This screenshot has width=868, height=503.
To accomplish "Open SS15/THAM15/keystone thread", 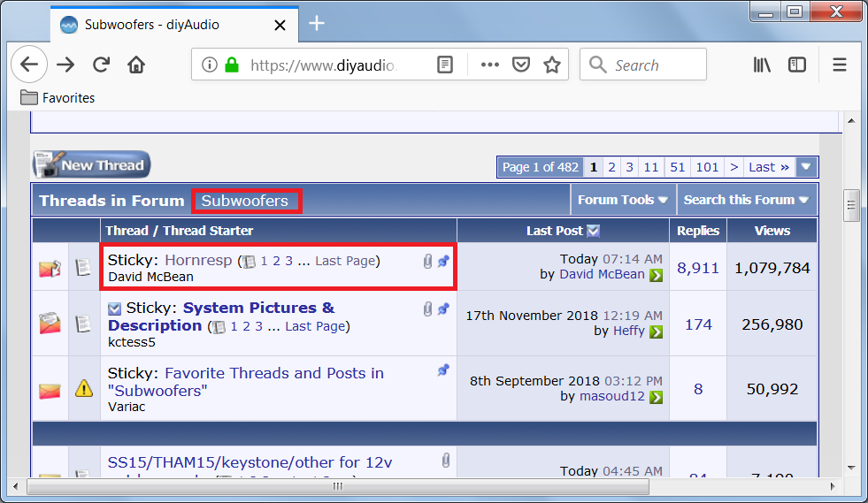I will tap(250, 462).
